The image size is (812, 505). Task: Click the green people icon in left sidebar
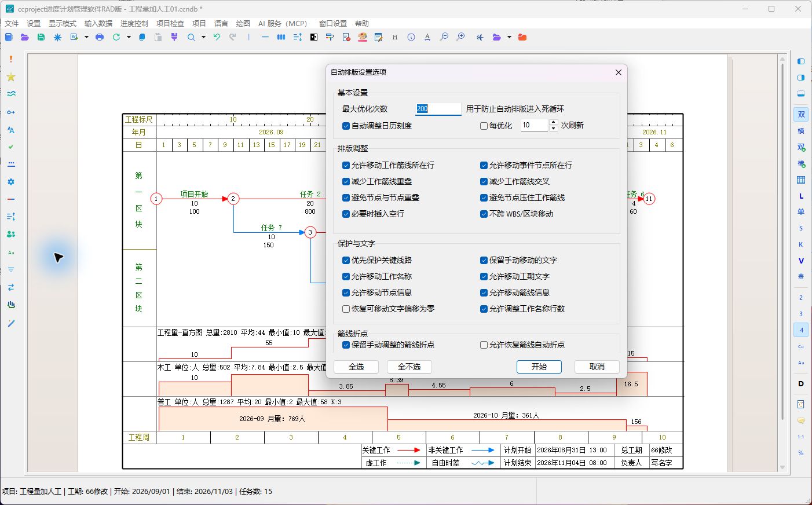click(x=11, y=235)
